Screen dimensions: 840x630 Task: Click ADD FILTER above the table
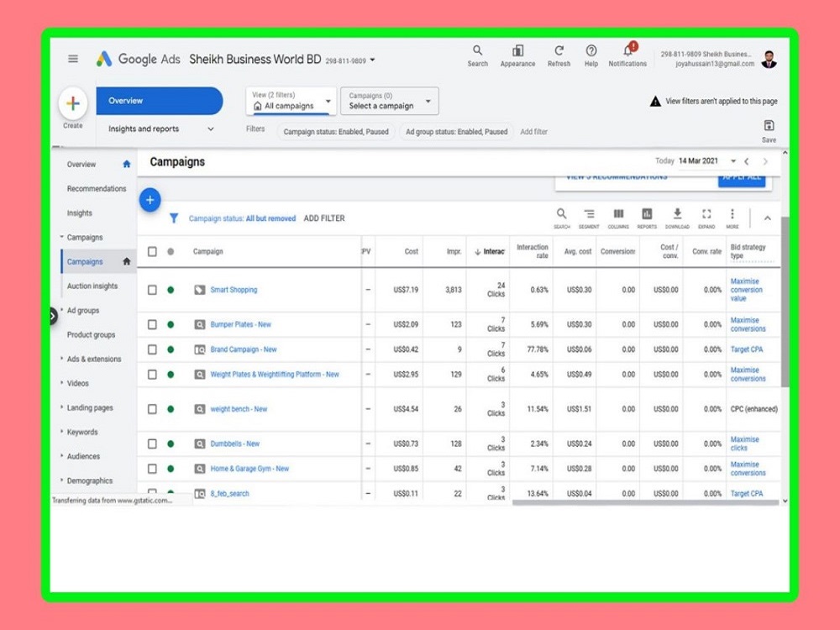[324, 218]
